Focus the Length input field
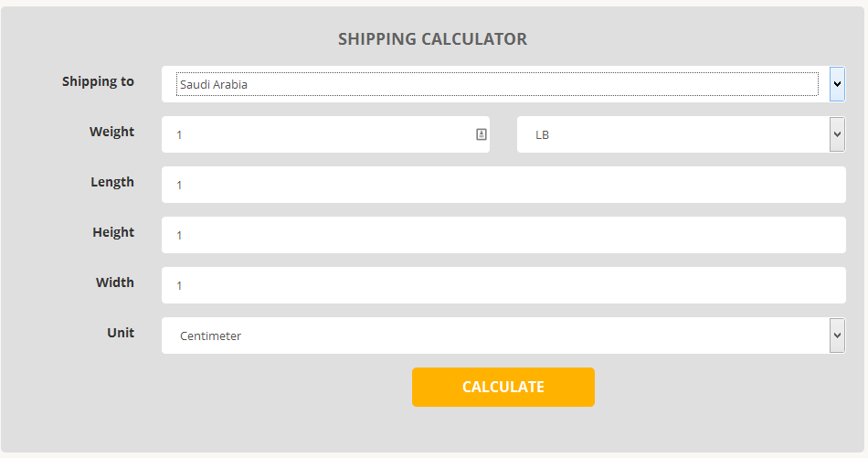Screen dimensions: 868x458 coord(503,185)
